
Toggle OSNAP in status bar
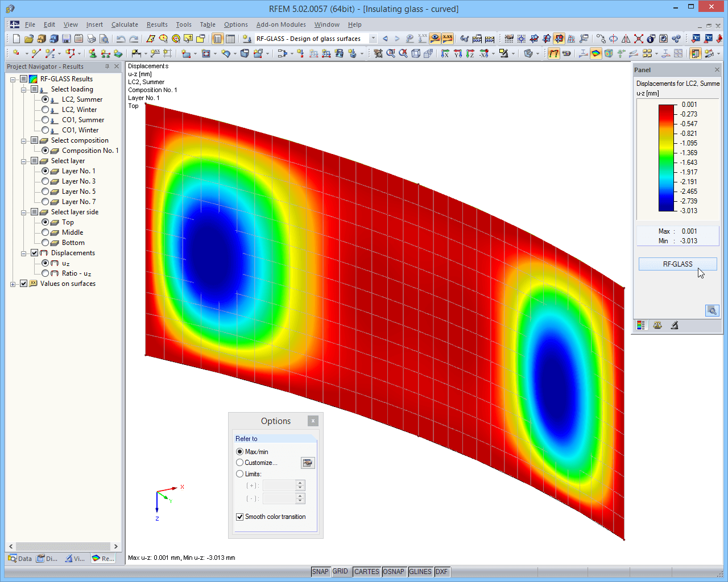click(394, 572)
